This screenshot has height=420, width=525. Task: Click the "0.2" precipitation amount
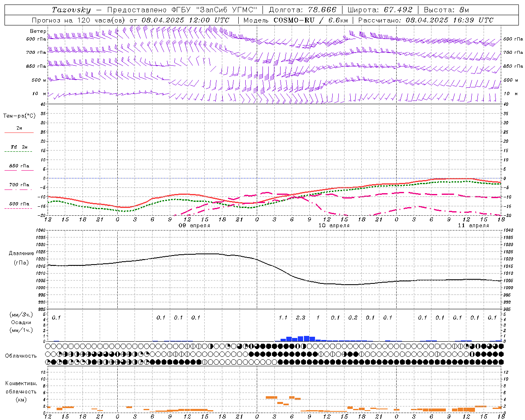(353, 317)
